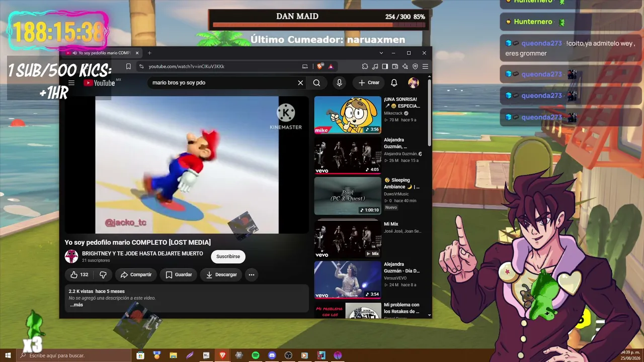
Task: Switch to Brave browser in the taskbar
Action: [222, 355]
